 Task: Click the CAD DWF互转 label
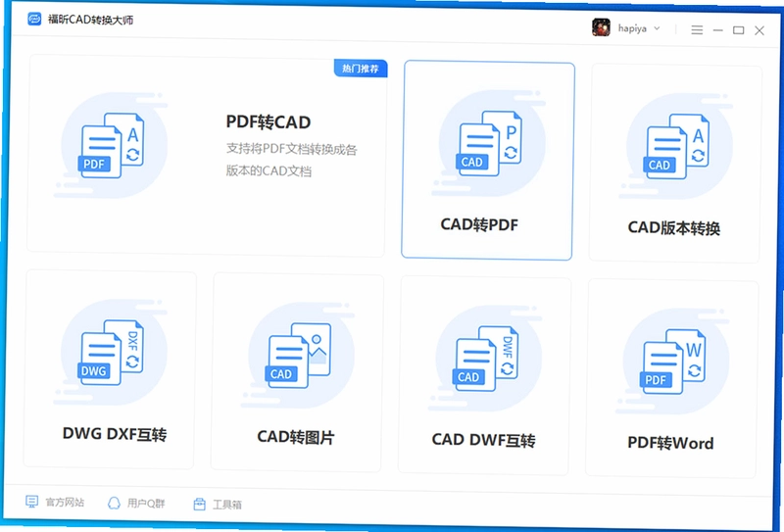tap(483, 440)
